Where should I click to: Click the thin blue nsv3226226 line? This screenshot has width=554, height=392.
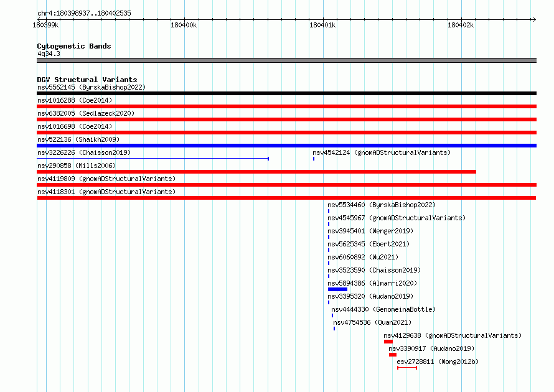(x=153, y=159)
